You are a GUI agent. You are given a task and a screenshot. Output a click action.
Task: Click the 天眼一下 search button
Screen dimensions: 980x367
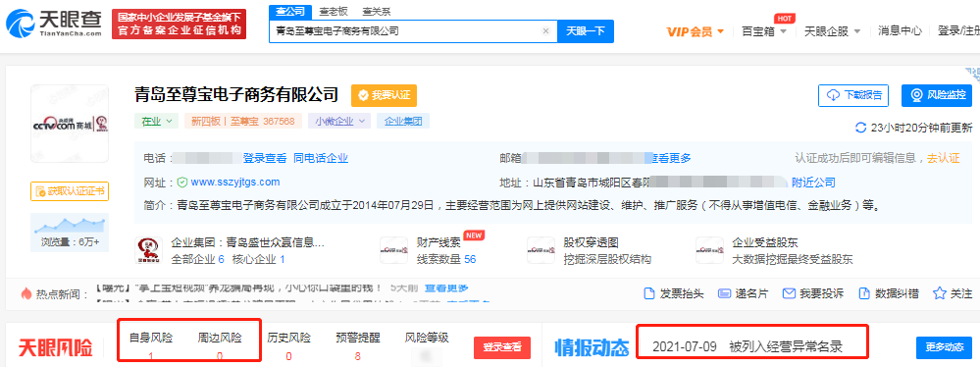click(586, 31)
